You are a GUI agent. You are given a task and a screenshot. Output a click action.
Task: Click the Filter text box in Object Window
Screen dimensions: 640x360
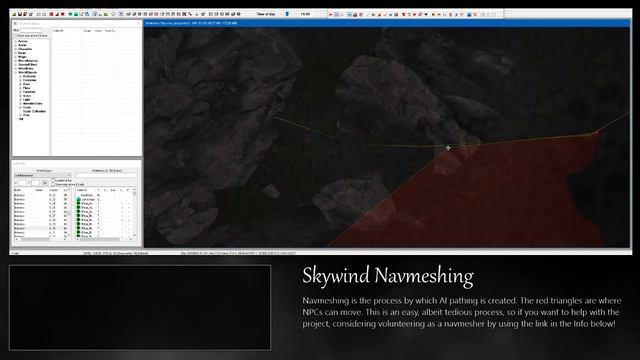click(31, 31)
